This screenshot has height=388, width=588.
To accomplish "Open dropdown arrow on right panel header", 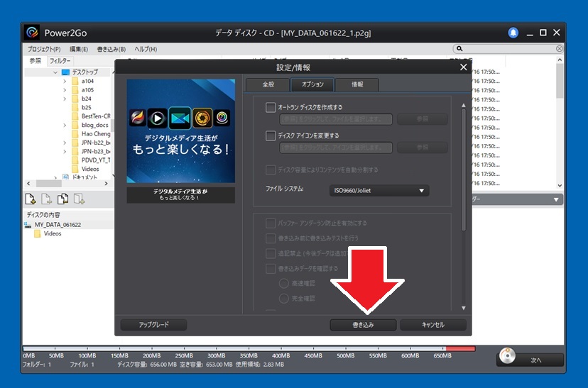I will pyautogui.click(x=556, y=200).
